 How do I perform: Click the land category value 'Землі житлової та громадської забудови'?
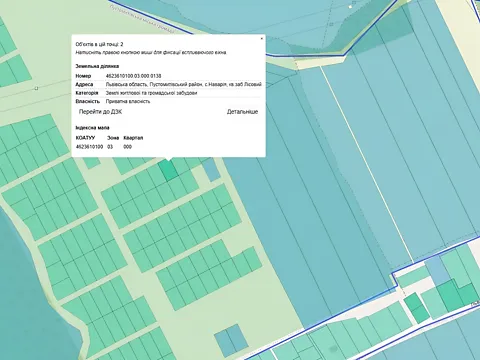point(151,93)
